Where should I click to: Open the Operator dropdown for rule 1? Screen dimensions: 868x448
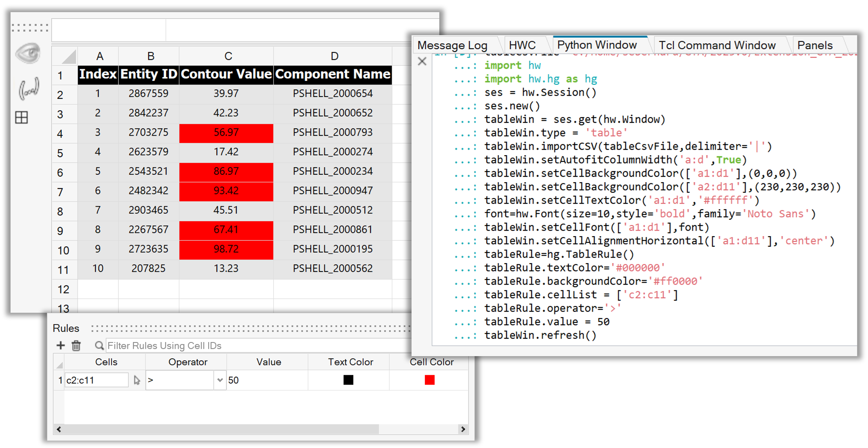tap(220, 380)
